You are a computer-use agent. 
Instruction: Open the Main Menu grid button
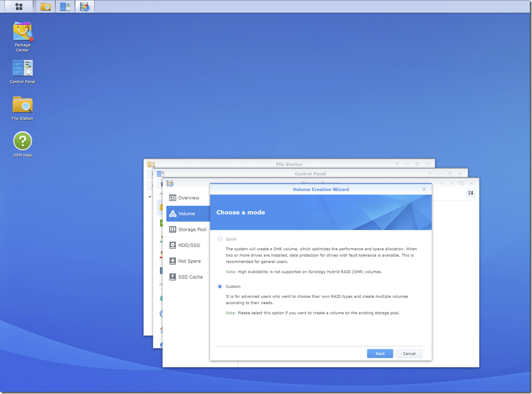(19, 6)
